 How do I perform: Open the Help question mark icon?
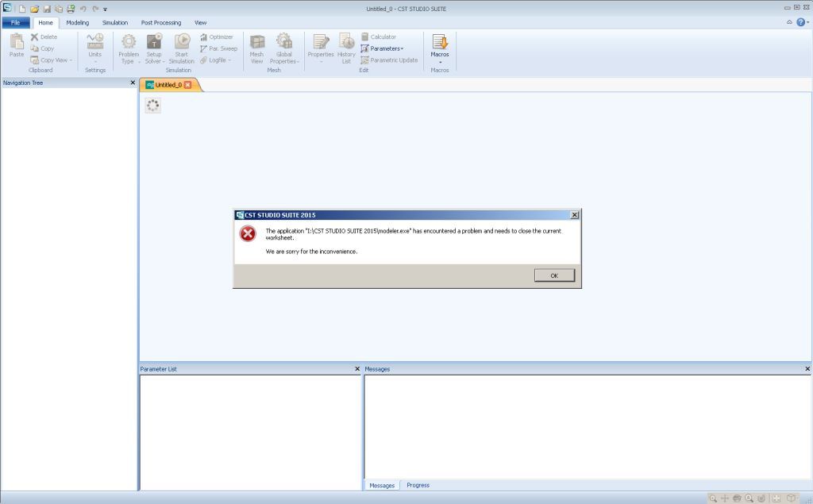tap(801, 22)
